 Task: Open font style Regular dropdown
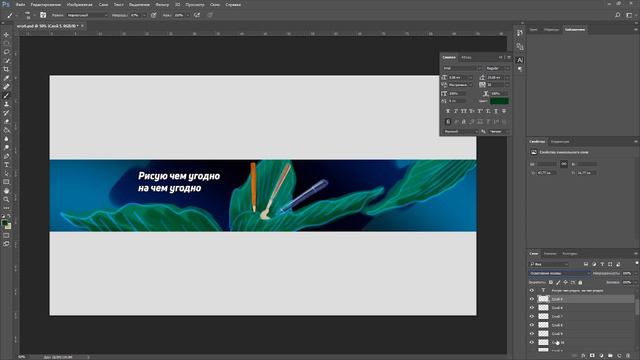click(497, 68)
